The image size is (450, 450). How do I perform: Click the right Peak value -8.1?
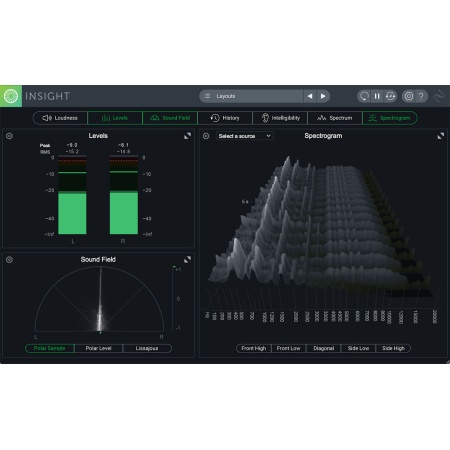point(123,145)
